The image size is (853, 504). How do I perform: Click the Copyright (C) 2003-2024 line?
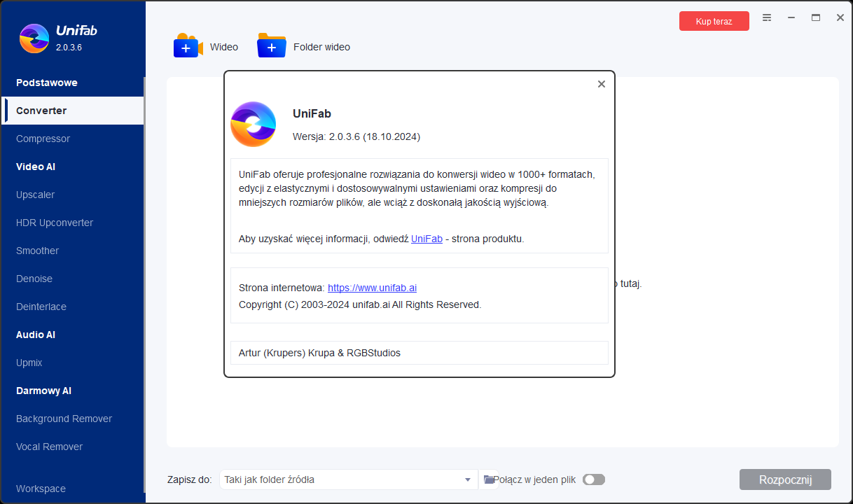[360, 304]
